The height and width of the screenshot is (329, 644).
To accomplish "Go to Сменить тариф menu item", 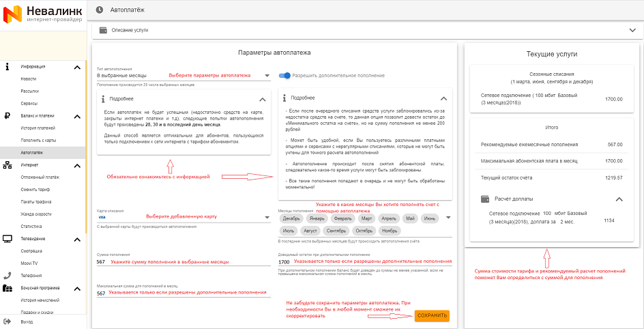I will [x=34, y=189].
